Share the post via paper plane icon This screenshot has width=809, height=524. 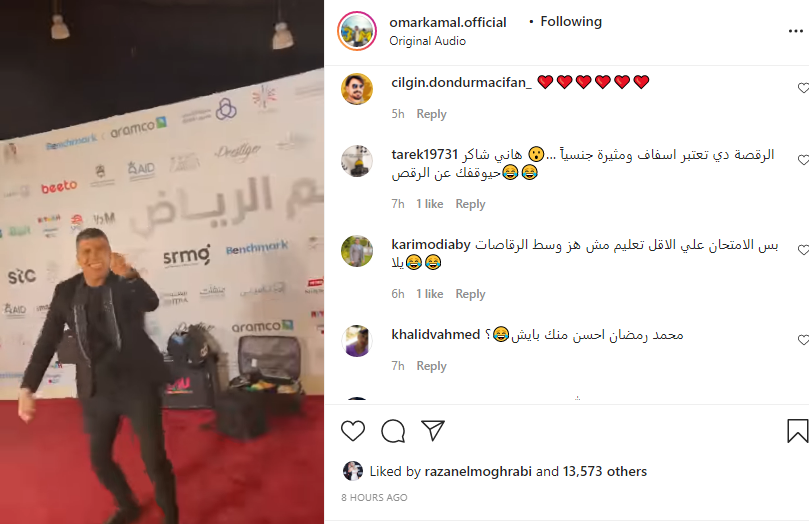(x=433, y=430)
